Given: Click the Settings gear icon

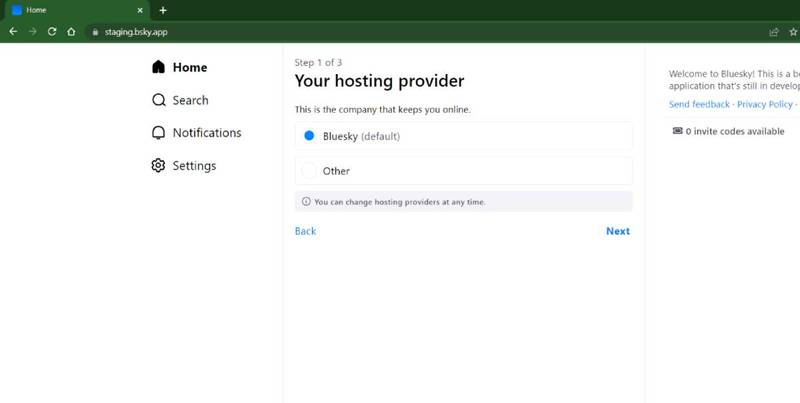Looking at the screenshot, I should click(159, 165).
